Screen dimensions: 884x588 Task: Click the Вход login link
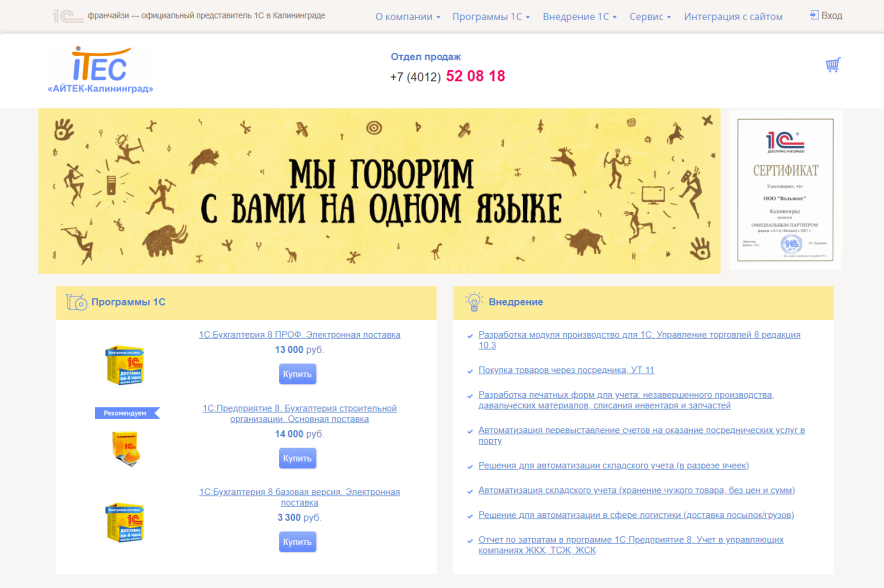[x=832, y=16]
